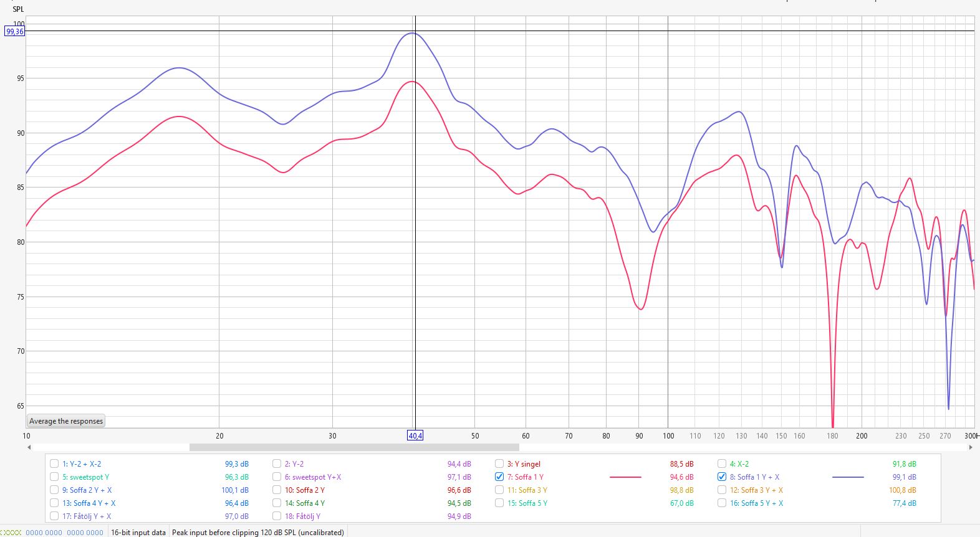The width and height of the screenshot is (980, 537).
Task: Enable the 1: Y-2 + X-2 trace checkbox
Action: (54, 463)
